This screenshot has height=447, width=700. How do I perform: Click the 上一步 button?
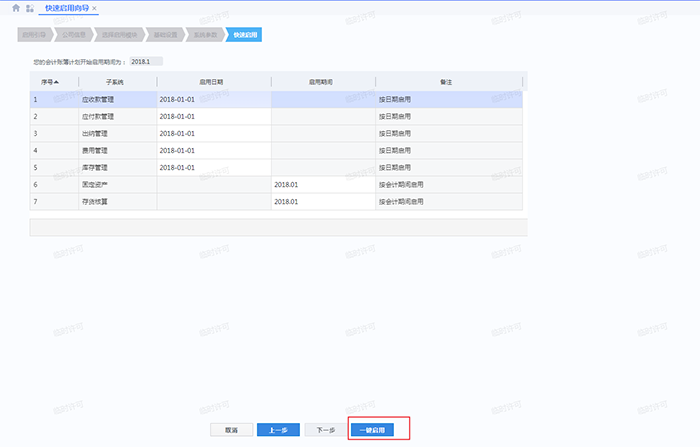(x=278, y=430)
